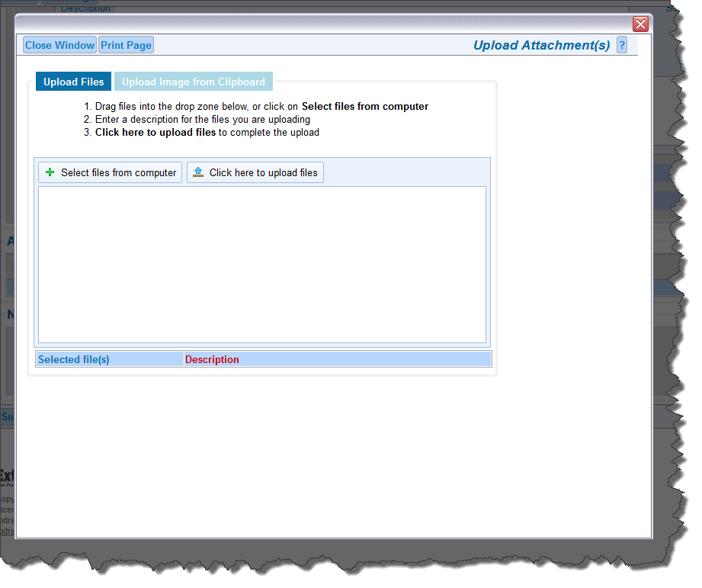This screenshot has width=702, height=588.
Task: Open the help question mark icon
Action: click(x=621, y=45)
